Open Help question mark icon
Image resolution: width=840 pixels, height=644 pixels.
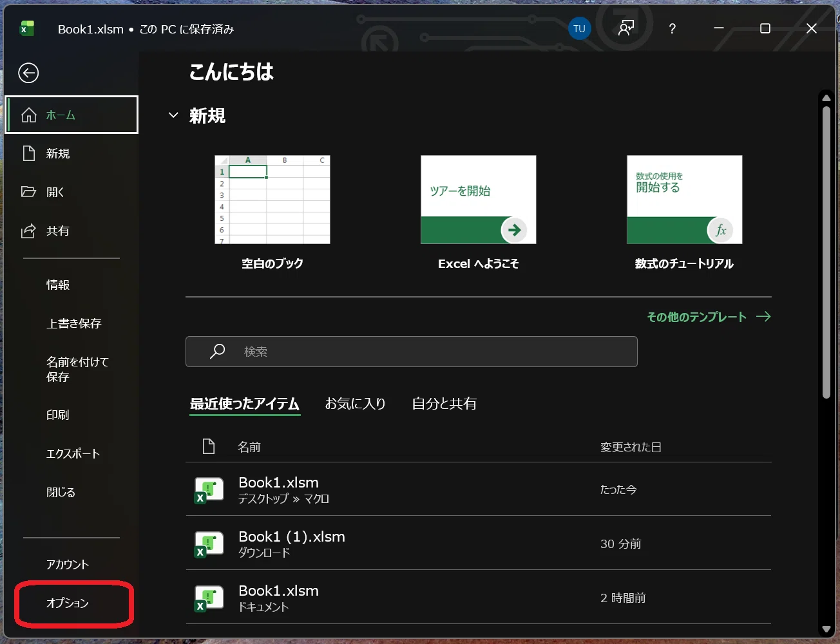pos(672,28)
